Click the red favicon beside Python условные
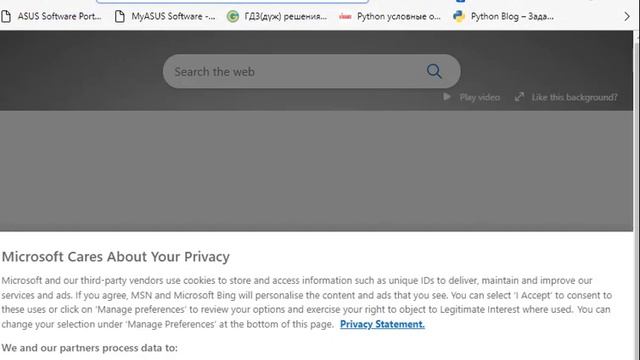 345,16
